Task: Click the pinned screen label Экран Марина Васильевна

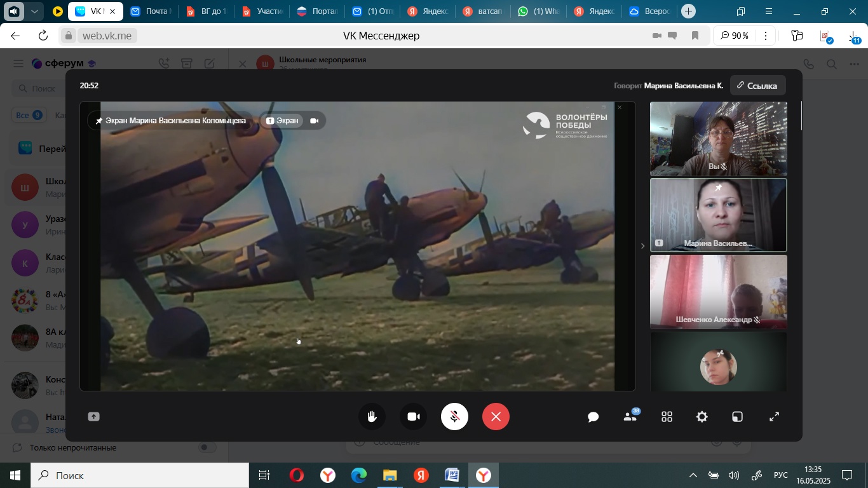Action: click(170, 121)
